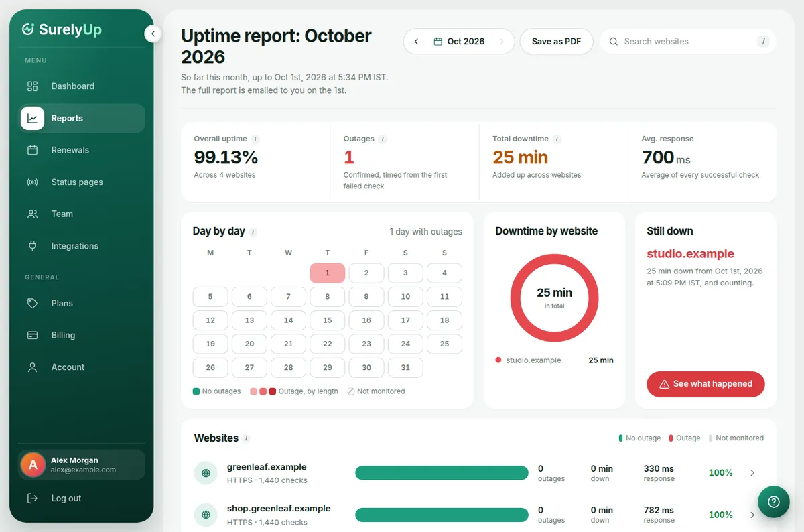Click the shop.greenleaf.example site name
This screenshot has width=804, height=532.
(x=279, y=509)
